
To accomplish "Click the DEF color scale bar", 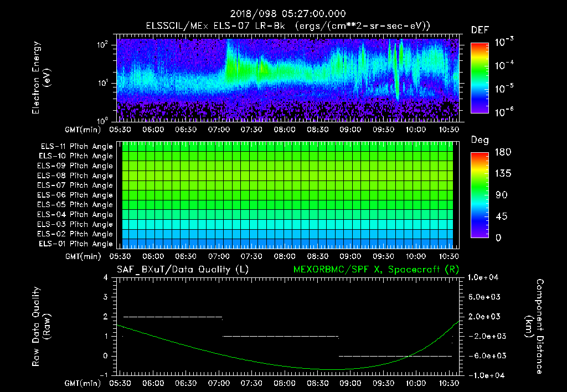I will (480, 78).
